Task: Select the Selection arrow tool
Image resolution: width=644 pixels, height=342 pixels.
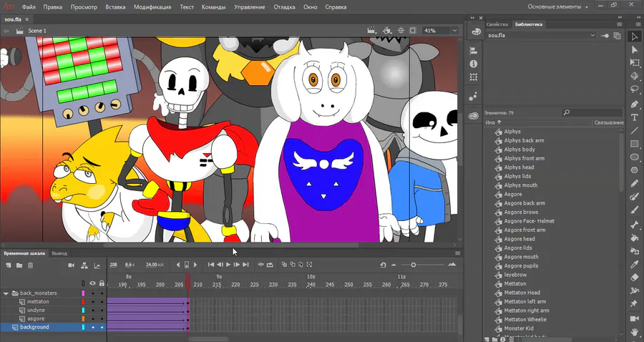Action: (635, 37)
